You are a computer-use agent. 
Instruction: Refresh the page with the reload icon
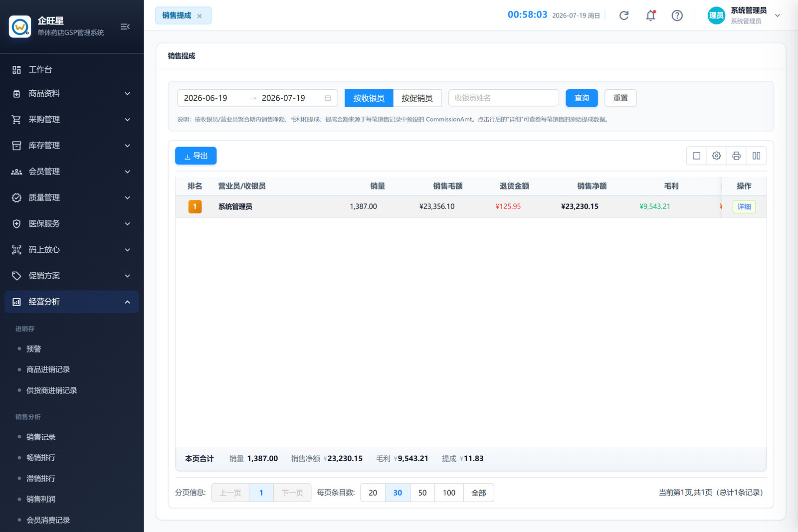[x=624, y=15]
